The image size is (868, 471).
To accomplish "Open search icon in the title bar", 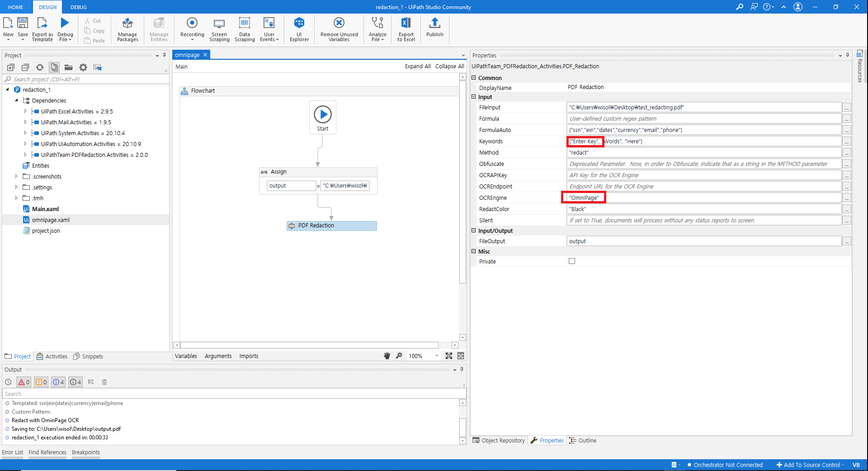I will coord(740,7).
